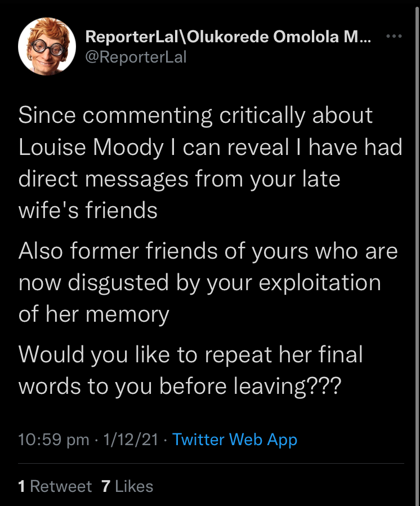Click the paragraph starting "Also former friends"
420x506 pixels.
click(x=208, y=282)
